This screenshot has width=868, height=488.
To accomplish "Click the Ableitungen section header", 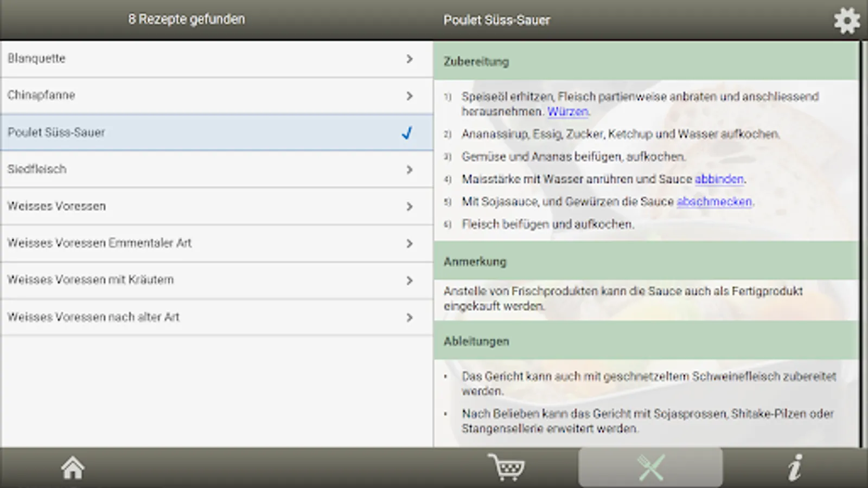I will (476, 342).
